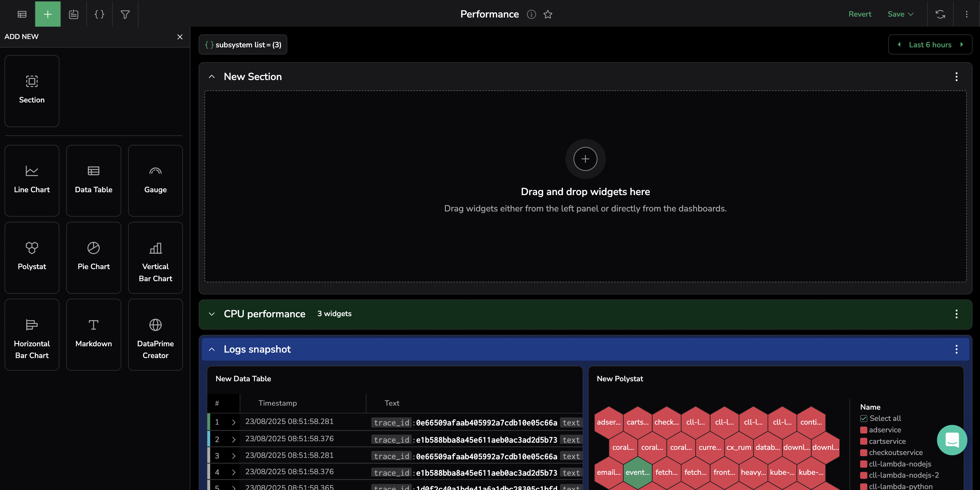Open the dashboards list icon in toolbar
The height and width of the screenshot is (490, 980).
point(22,14)
